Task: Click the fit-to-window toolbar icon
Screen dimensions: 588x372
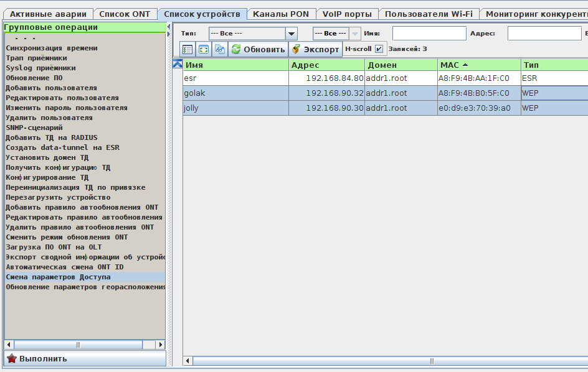Action: (x=204, y=49)
